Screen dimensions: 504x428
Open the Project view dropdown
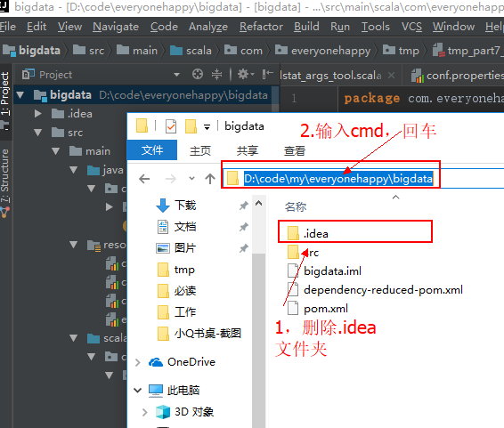coord(176,75)
